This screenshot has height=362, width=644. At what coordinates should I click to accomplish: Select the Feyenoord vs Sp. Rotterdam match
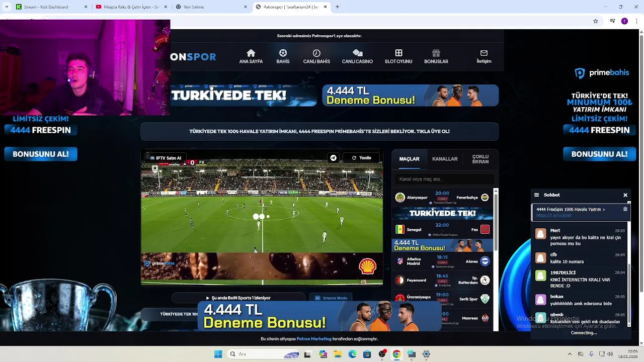pos(442,280)
